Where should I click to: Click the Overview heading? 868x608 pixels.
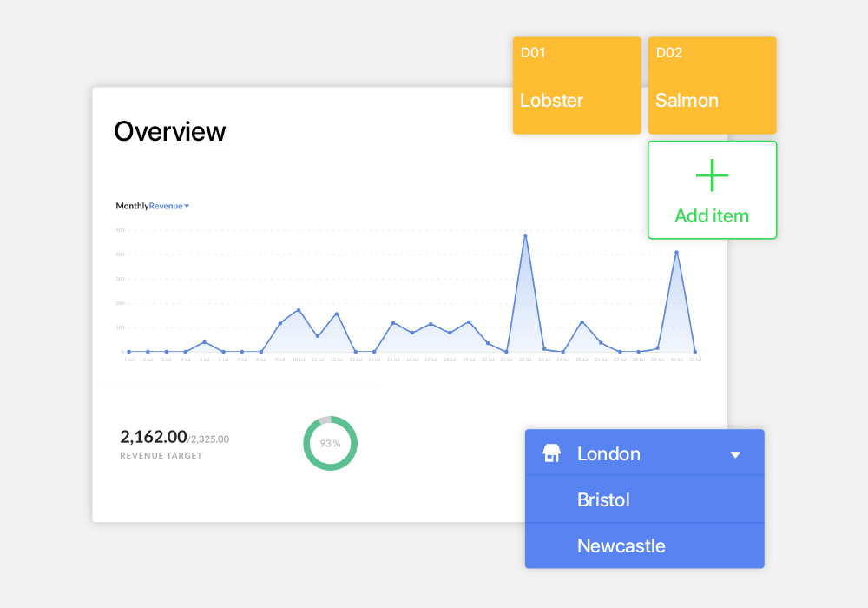coord(170,131)
